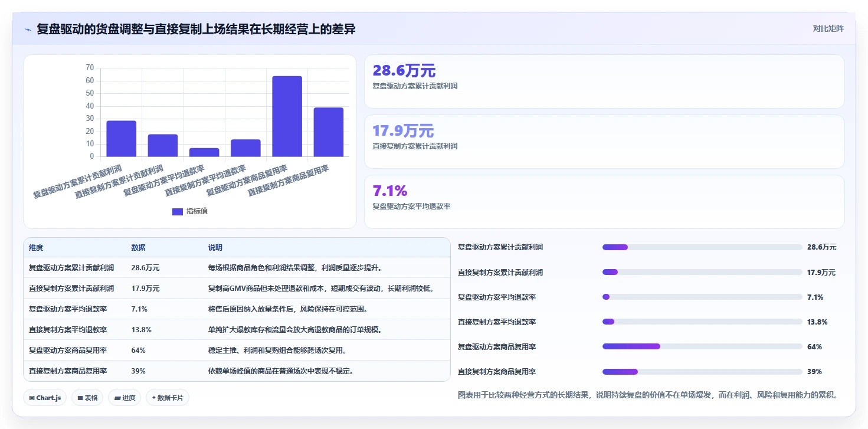
Task: Click the 复盘驱动方案累计贡献利润 bar in the chart
Action: [x=122, y=139]
